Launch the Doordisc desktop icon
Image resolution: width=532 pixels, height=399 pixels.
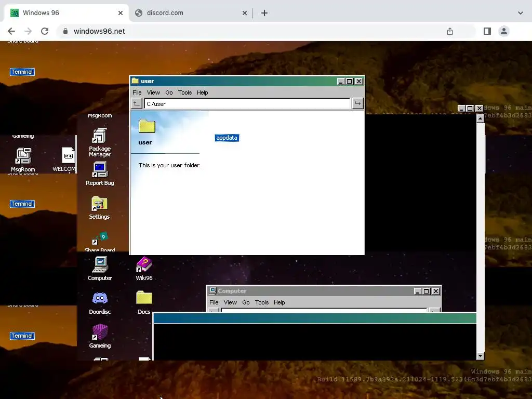click(x=99, y=303)
